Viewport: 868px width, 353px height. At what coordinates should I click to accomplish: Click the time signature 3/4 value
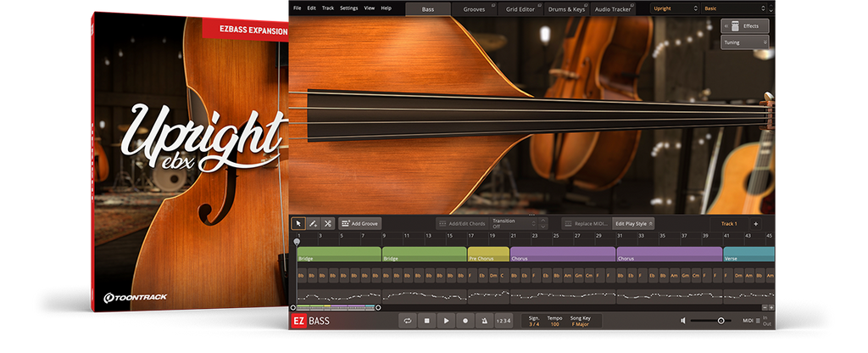pyautogui.click(x=534, y=323)
